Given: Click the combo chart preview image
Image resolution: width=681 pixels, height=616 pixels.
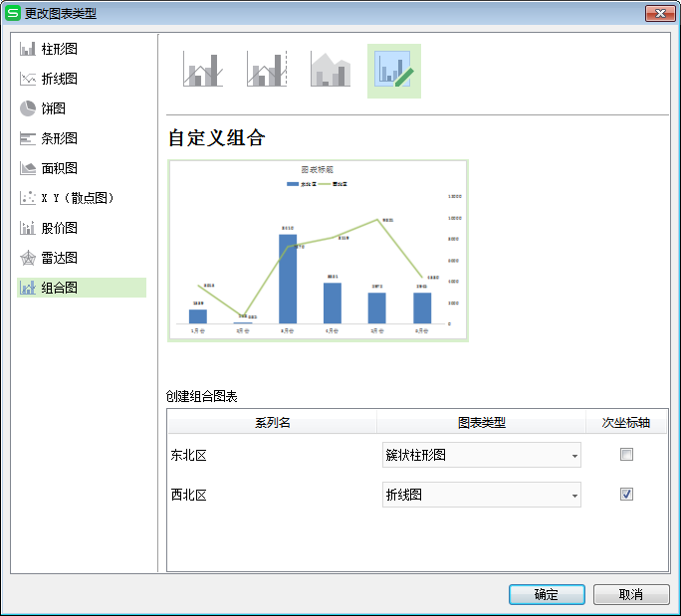Looking at the screenshot, I should [318, 250].
